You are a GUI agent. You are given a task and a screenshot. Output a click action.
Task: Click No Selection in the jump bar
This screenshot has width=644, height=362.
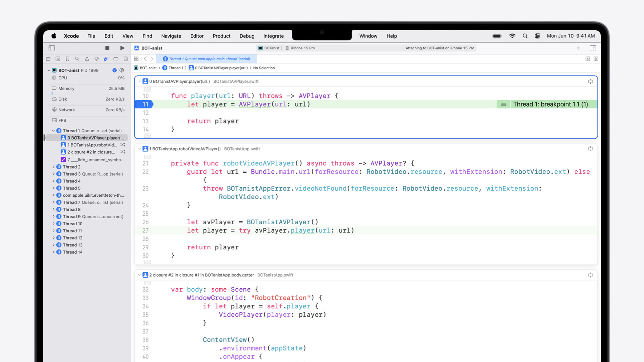[264, 68]
